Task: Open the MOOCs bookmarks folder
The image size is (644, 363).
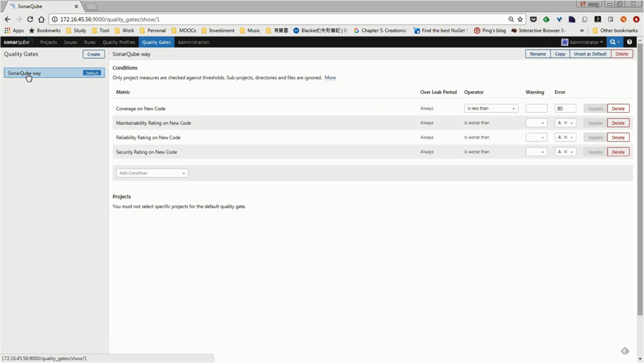Action: coord(184,30)
